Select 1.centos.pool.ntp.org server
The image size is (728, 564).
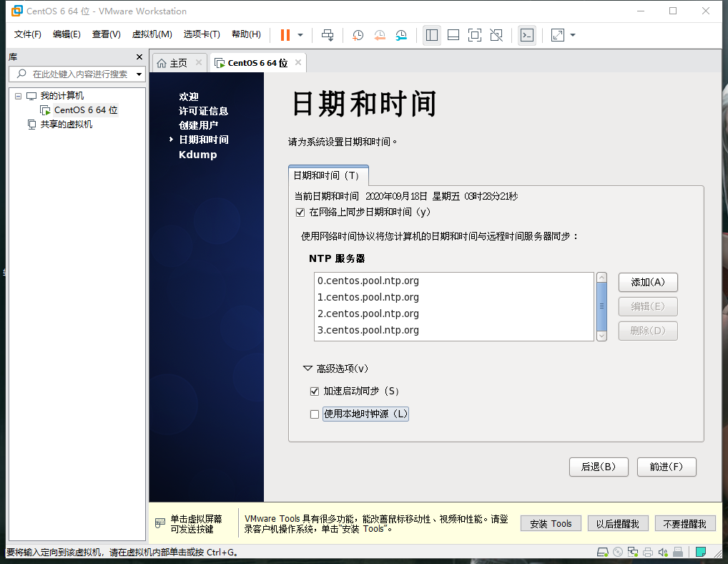tap(454, 297)
